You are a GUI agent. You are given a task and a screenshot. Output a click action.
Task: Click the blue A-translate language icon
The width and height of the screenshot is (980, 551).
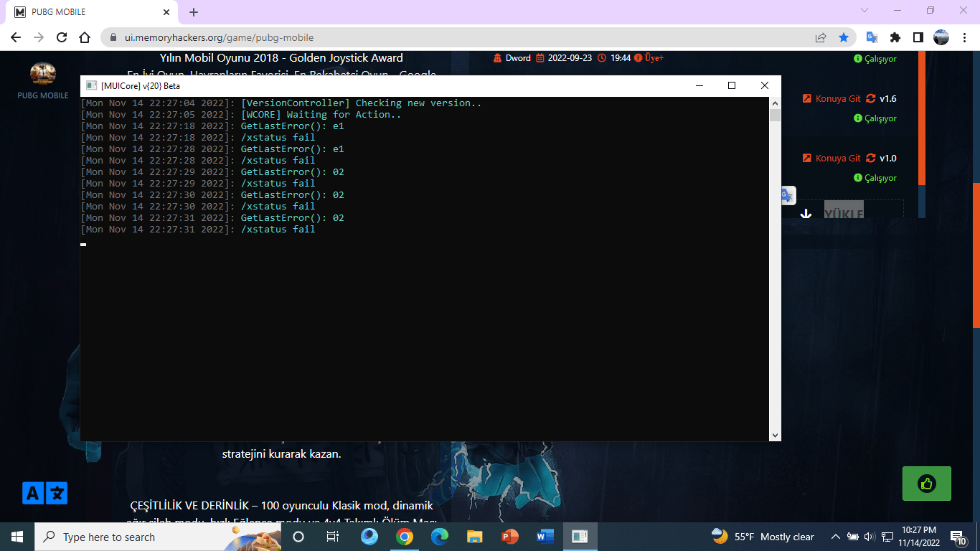[x=44, y=493]
